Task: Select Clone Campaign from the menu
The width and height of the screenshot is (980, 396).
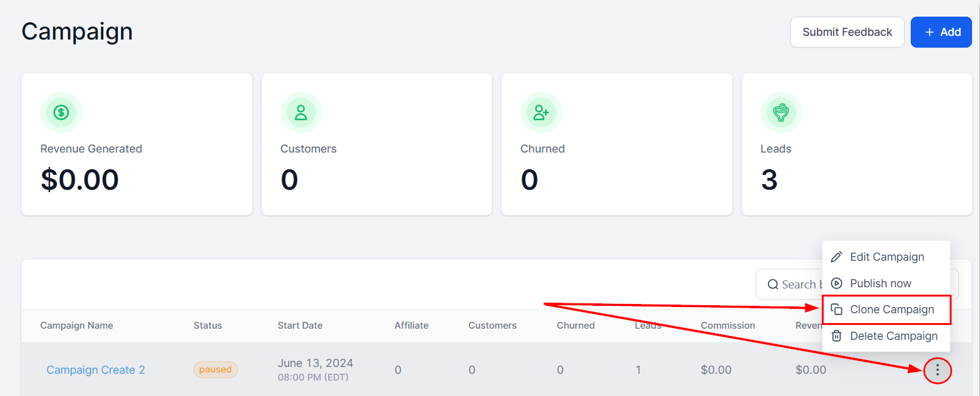Action: point(891,310)
